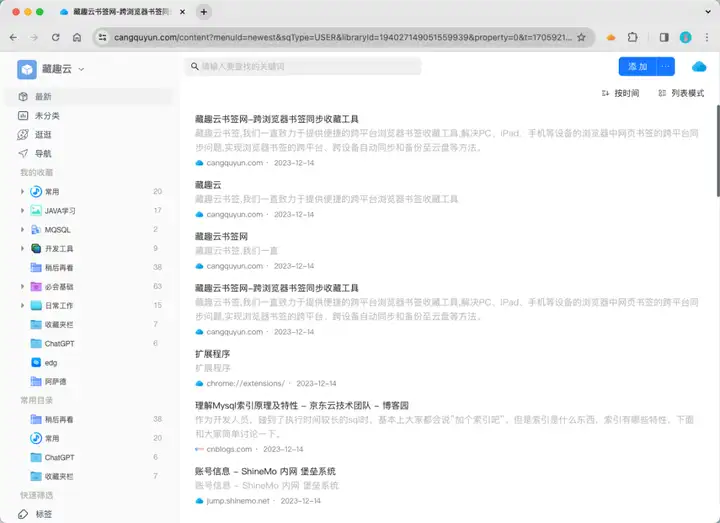The image size is (720, 523).
Task: Click the edg browser icon
Action: 36,362
